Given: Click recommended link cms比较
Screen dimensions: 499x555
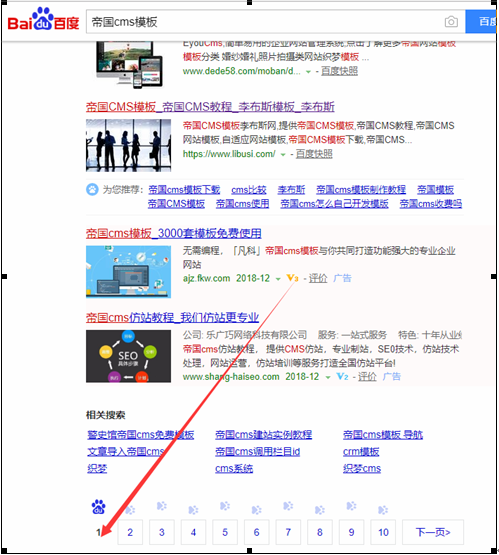Looking at the screenshot, I should click(x=249, y=190).
